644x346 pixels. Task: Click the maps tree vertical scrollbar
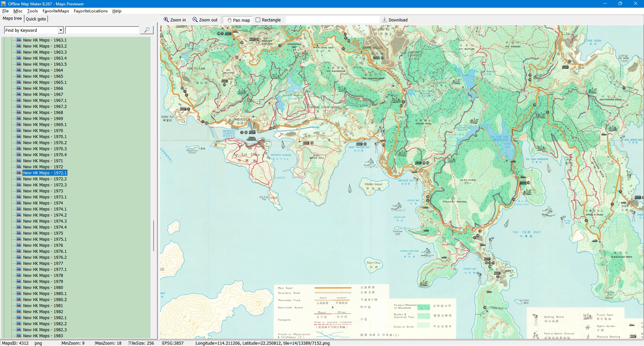click(154, 235)
